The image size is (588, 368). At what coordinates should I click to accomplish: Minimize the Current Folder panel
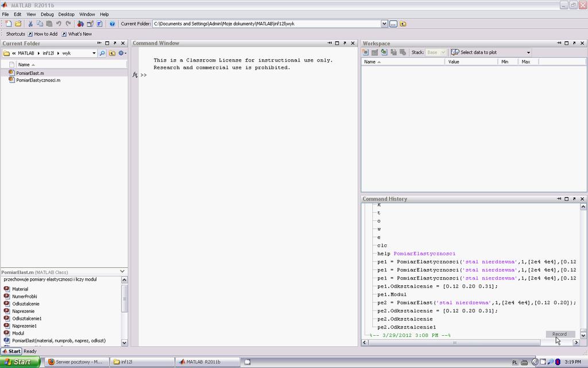pyautogui.click(x=99, y=43)
